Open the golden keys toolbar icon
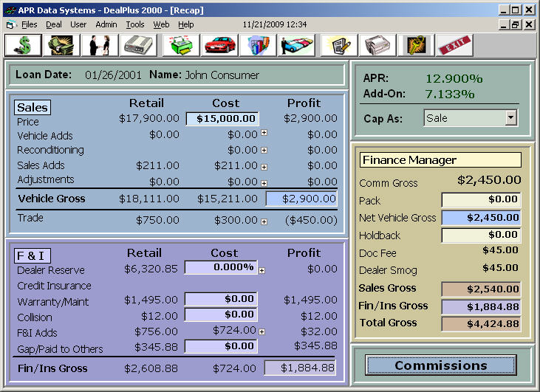The width and height of the screenshot is (540, 392). [x=416, y=45]
